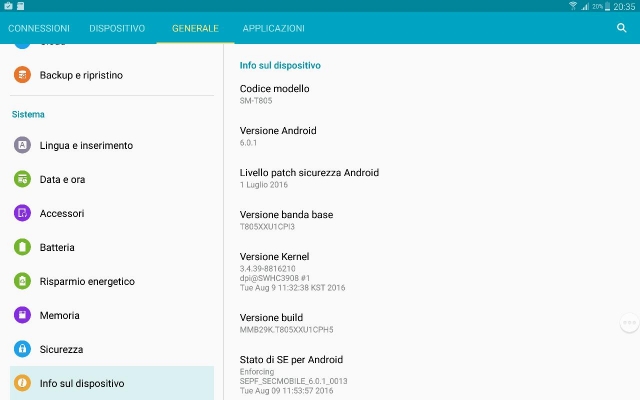This screenshot has width=640, height=400.
Task: Tap the Data e ora icon
Action: click(x=22, y=179)
